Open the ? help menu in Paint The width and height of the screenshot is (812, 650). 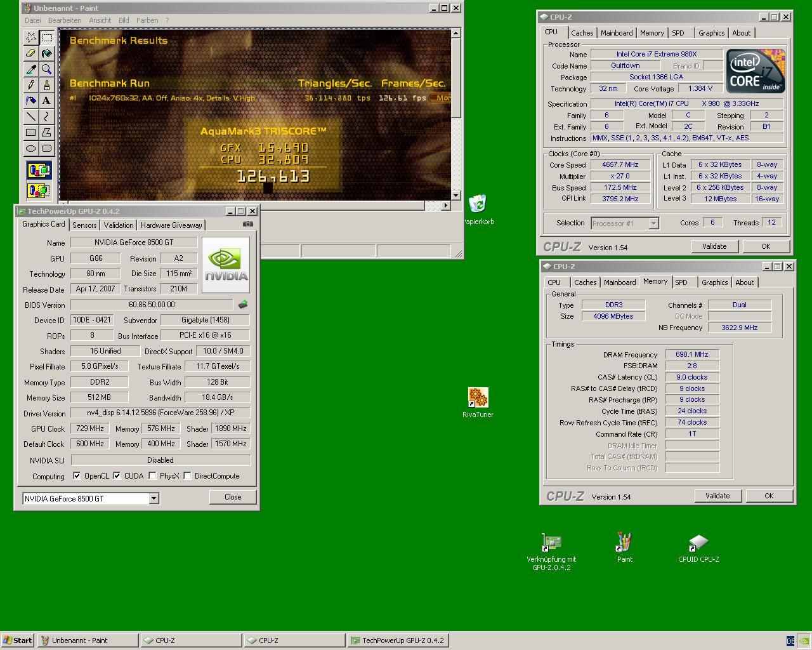click(167, 20)
